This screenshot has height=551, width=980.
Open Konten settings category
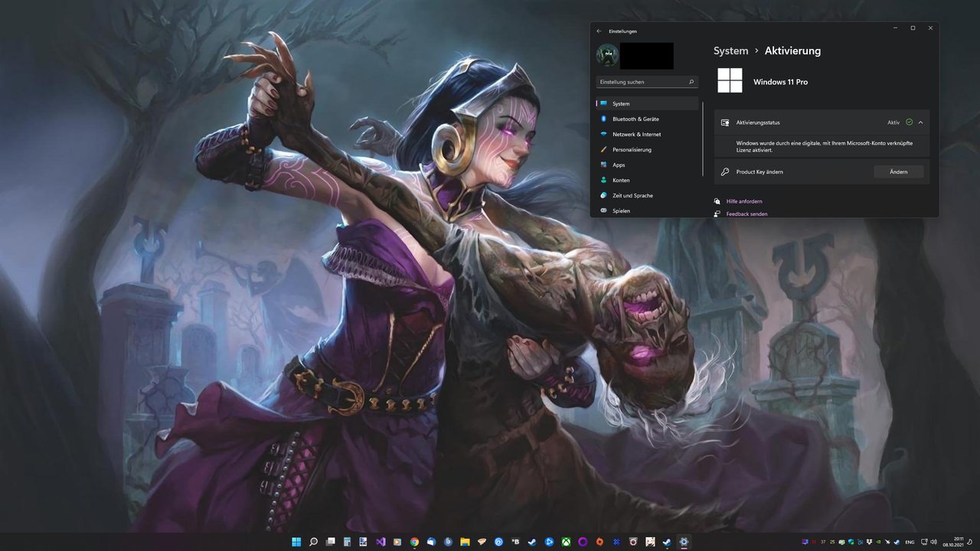(x=647, y=180)
